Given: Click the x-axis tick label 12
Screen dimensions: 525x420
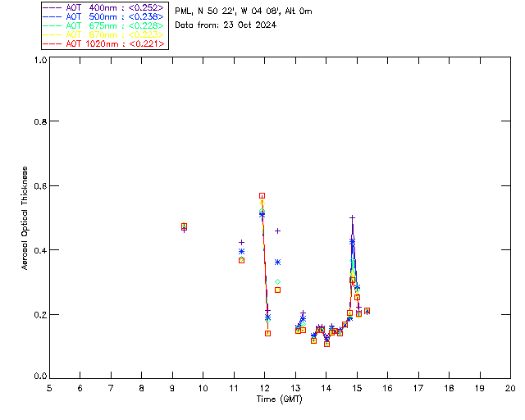Looking at the screenshot, I should point(264,388).
